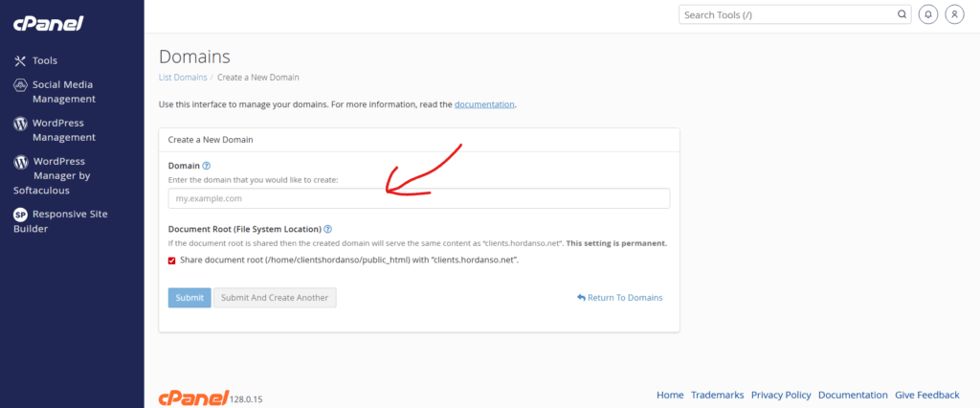Uncheck the Share document root checkbox

coord(172,261)
